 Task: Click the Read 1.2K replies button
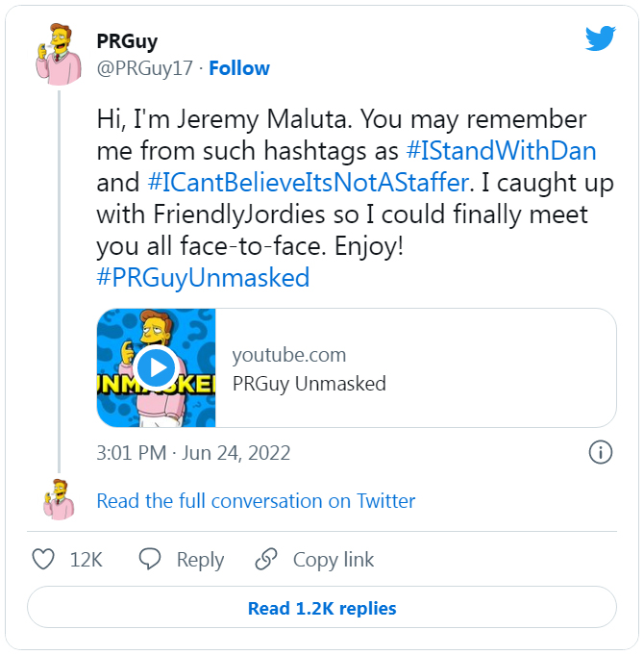tap(322, 608)
